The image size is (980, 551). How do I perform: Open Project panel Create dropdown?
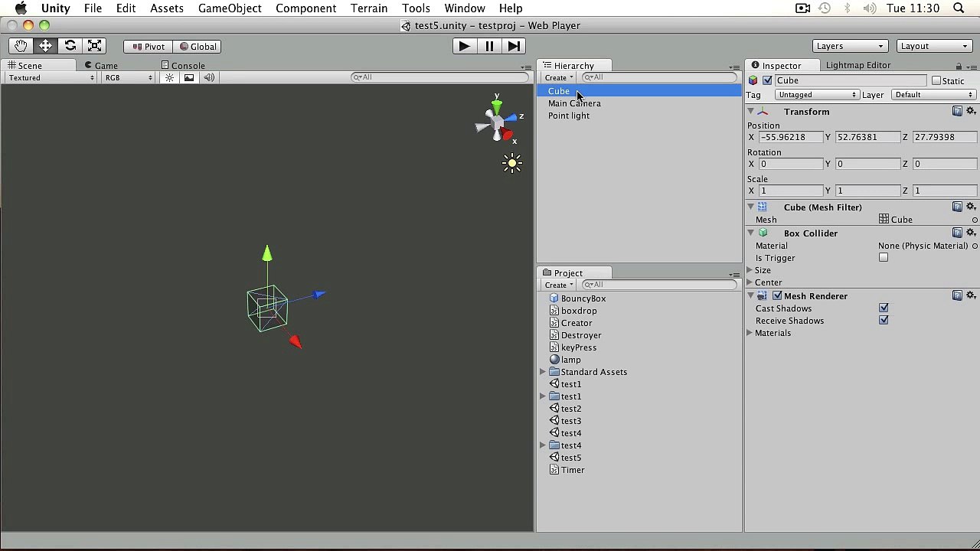(x=559, y=285)
